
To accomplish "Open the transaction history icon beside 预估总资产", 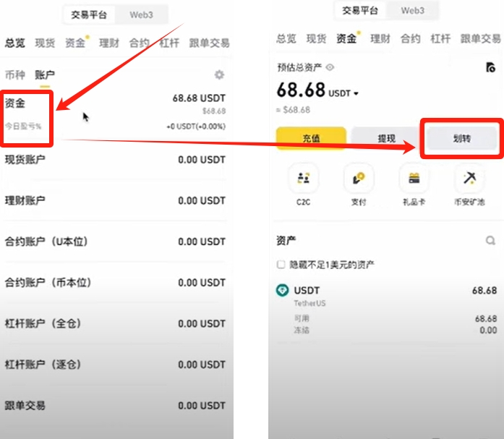I will [490, 67].
